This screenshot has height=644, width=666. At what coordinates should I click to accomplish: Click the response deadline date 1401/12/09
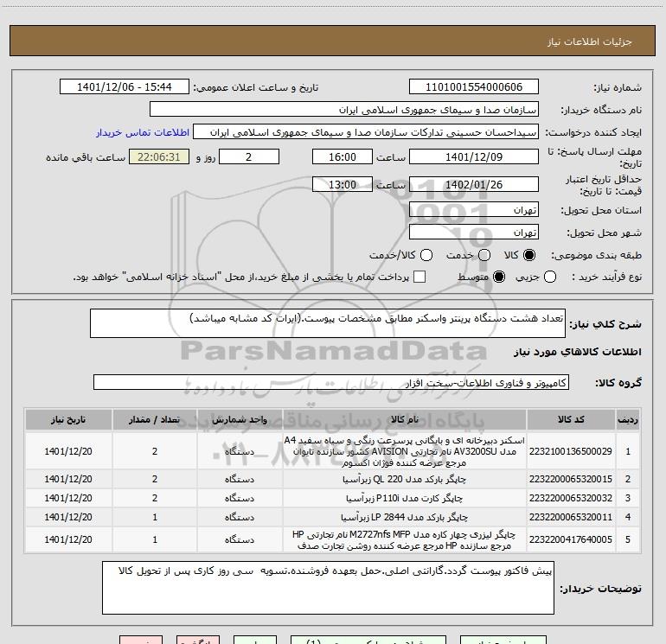coord(474,157)
